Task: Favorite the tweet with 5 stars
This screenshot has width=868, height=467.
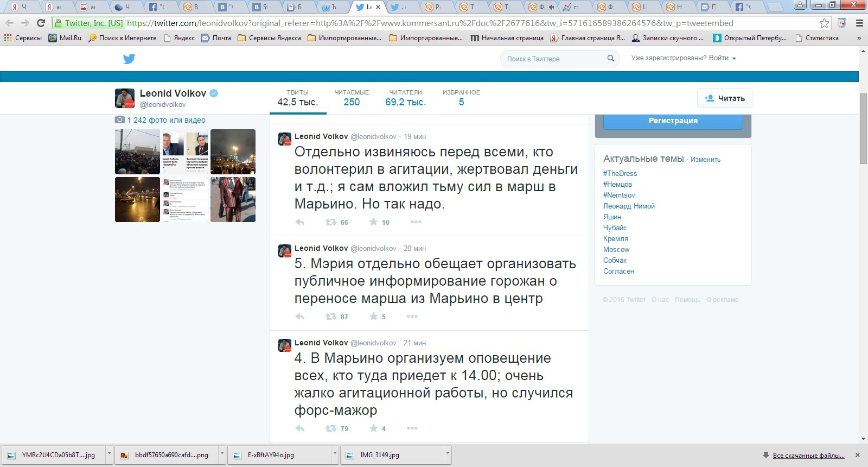Action: click(x=373, y=317)
